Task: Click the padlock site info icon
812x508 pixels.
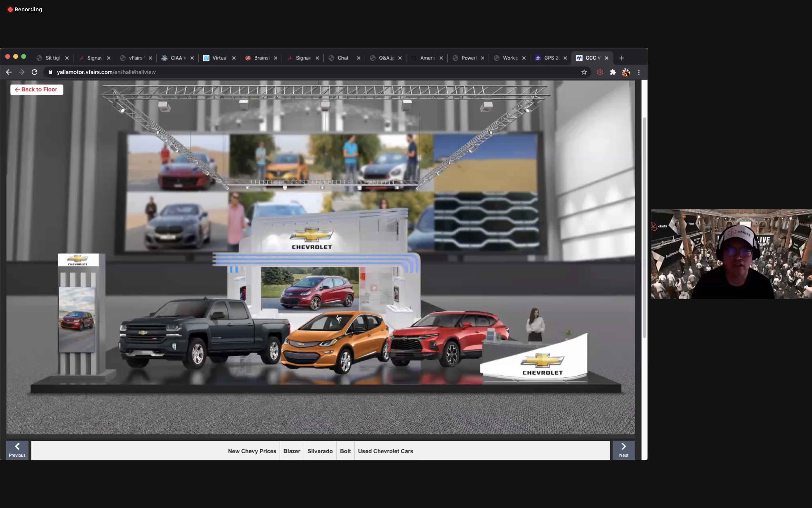Action: point(51,72)
